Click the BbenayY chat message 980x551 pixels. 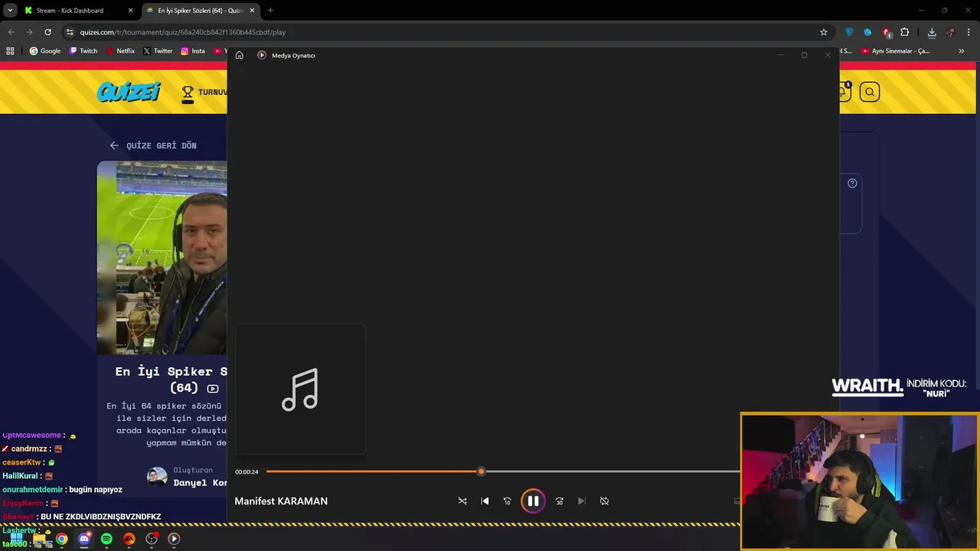tap(82, 517)
